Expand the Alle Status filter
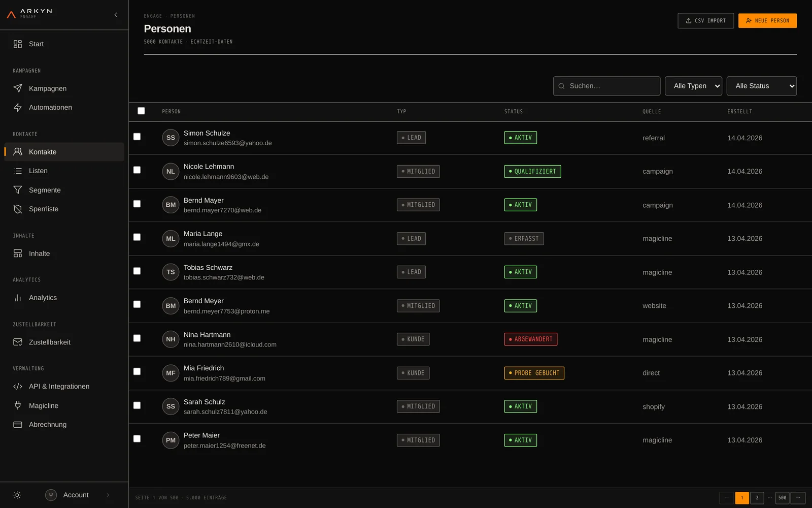 point(761,86)
